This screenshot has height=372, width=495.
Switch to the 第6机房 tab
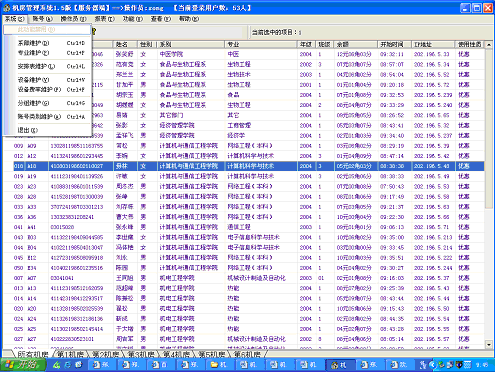[247, 354]
